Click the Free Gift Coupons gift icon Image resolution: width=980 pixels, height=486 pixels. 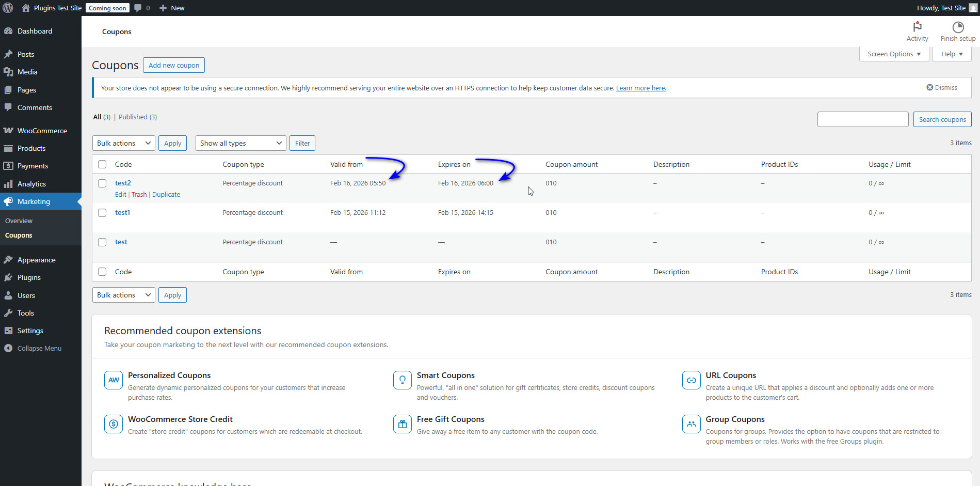coord(402,424)
